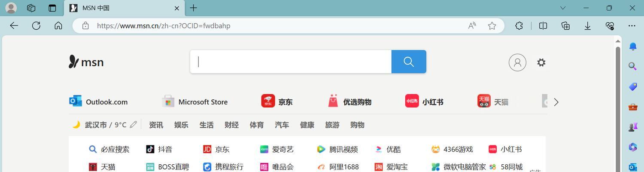644x172 pixels.
Task: Open a new tab with the plus button
Action: (x=194, y=8)
